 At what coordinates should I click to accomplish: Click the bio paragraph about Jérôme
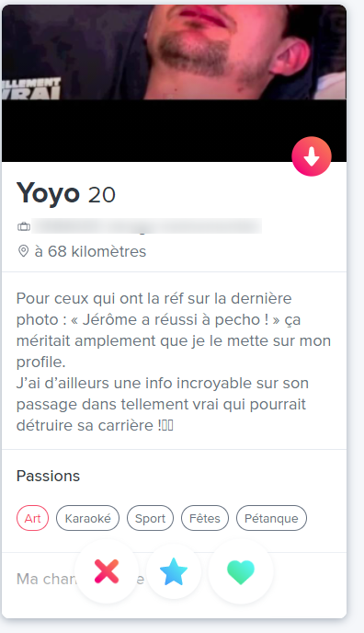tap(174, 362)
